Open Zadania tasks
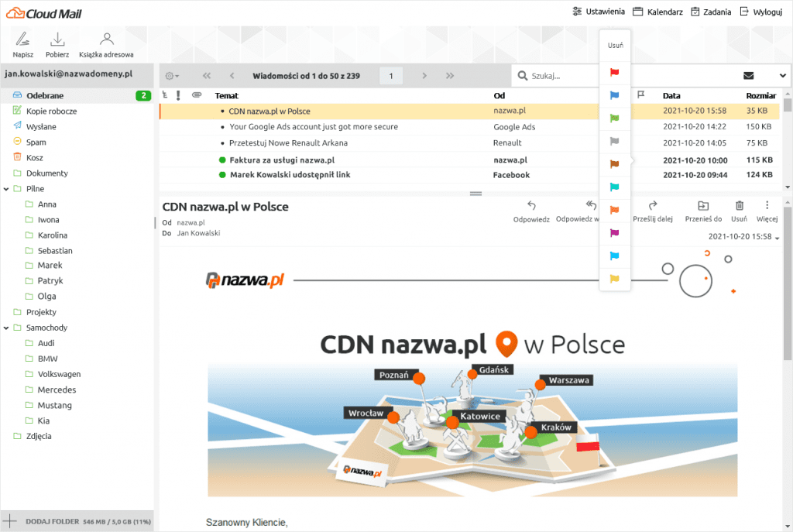 (711, 12)
